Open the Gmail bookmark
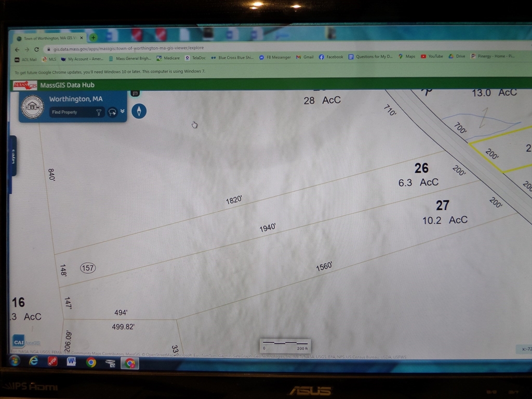Screen dimensions: 532x399 [x=305, y=57]
